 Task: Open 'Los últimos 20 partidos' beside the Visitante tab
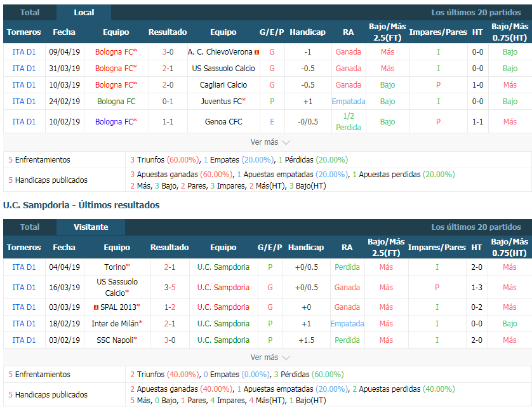[476, 227]
